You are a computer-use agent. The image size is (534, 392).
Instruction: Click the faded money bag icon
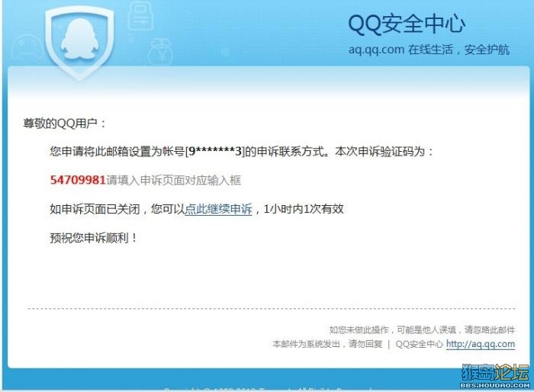pos(160,52)
